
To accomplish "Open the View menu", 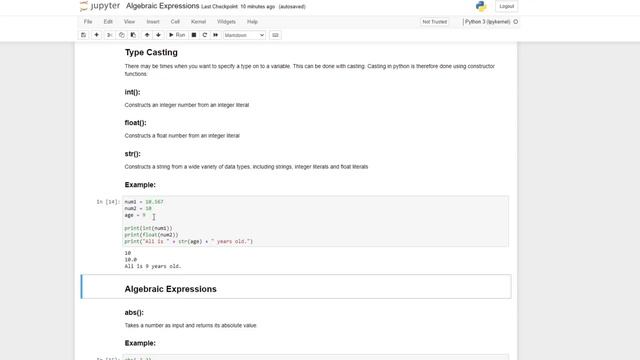I will tap(129, 22).
